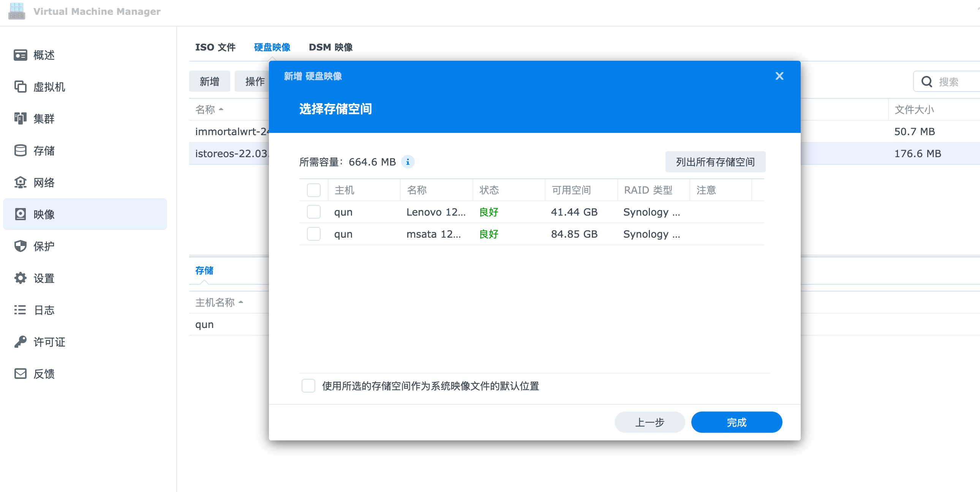Switch to the DSM 映像 tab
The width and height of the screenshot is (980, 492).
[x=330, y=47]
